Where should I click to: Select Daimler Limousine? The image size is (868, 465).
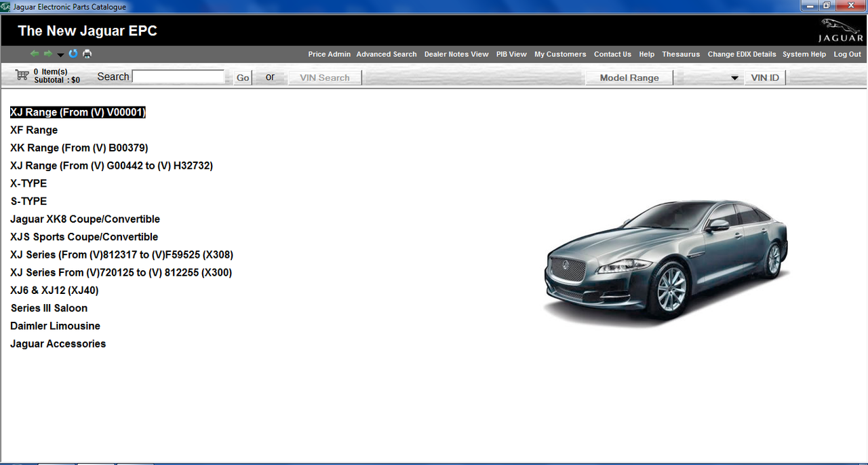coord(56,326)
